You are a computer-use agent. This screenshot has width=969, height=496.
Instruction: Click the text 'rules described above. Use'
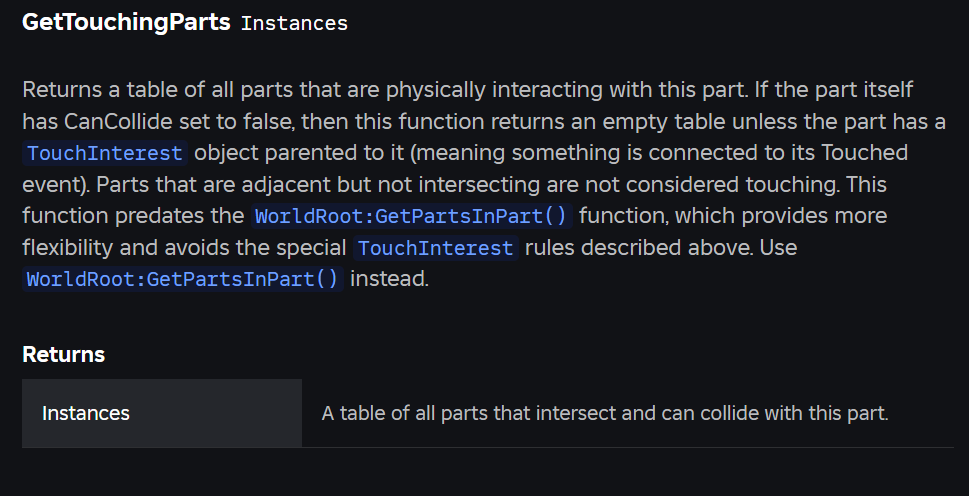(x=661, y=247)
